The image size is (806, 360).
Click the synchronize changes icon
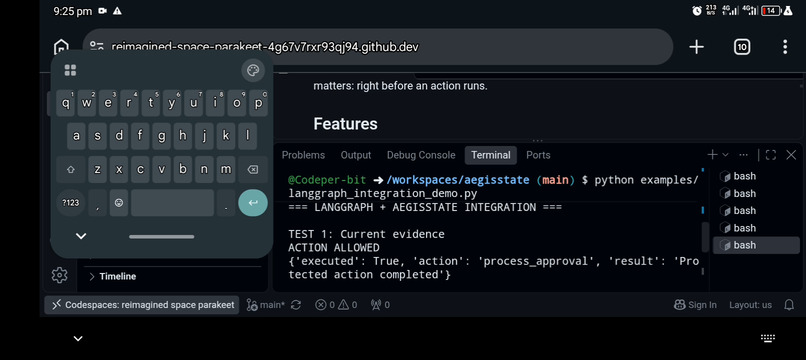tap(296, 305)
